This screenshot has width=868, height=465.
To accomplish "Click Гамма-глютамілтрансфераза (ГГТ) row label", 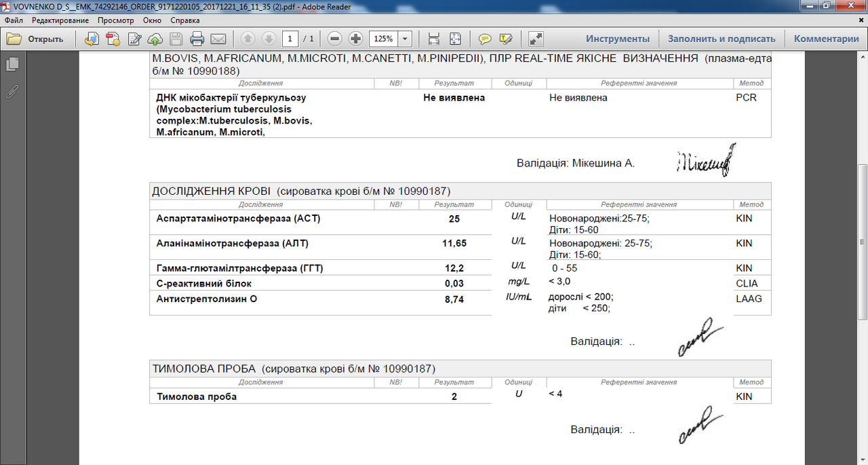I will coord(240,268).
